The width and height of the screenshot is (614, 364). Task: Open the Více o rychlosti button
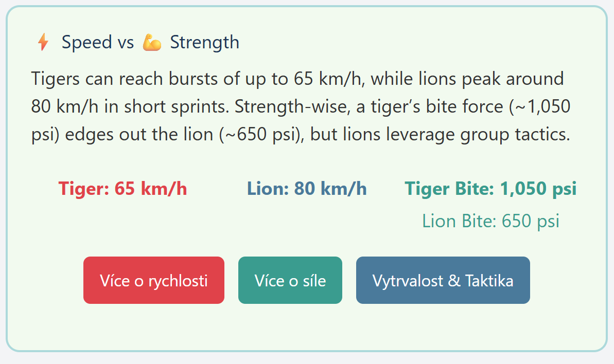[154, 280]
